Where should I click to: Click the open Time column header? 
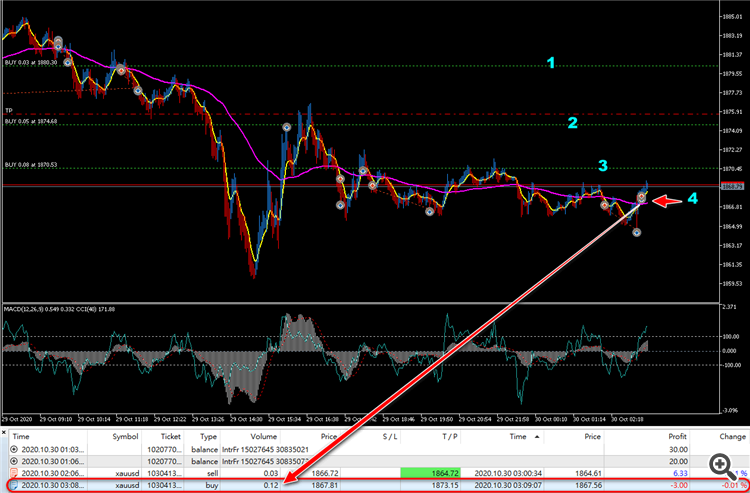point(20,437)
